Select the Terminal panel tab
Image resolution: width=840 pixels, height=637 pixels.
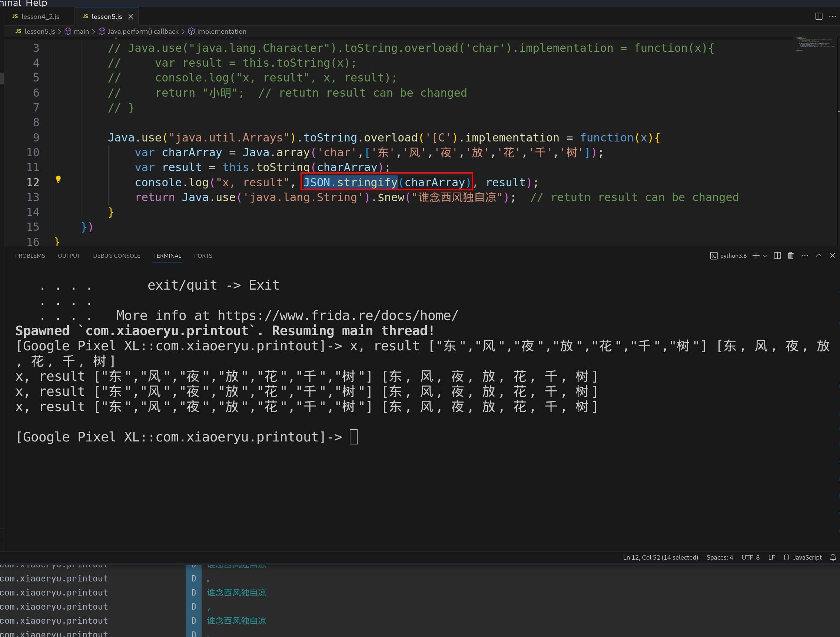[167, 256]
